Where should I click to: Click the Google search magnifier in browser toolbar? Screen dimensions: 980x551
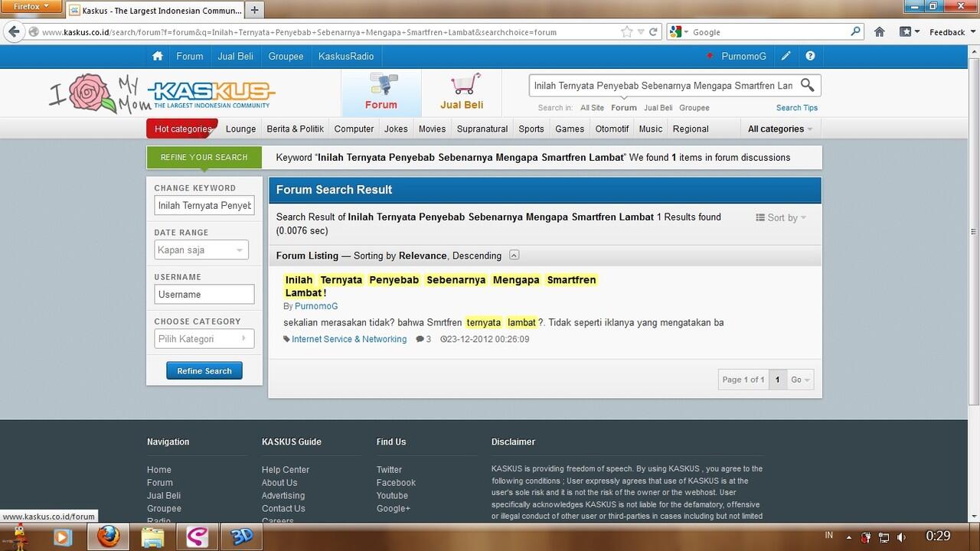(x=856, y=32)
